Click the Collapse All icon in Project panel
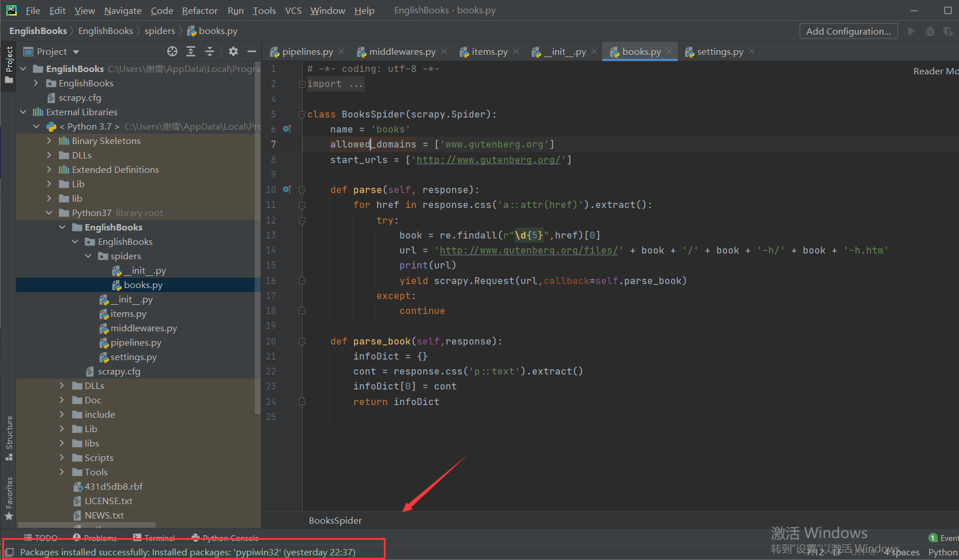The image size is (959, 560). tap(210, 51)
